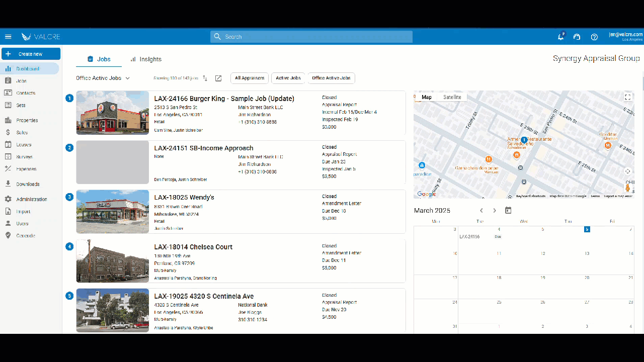Viewport: 644px width, 362px height.
Task: Open Users in the sidebar
Action: pyautogui.click(x=30, y=223)
